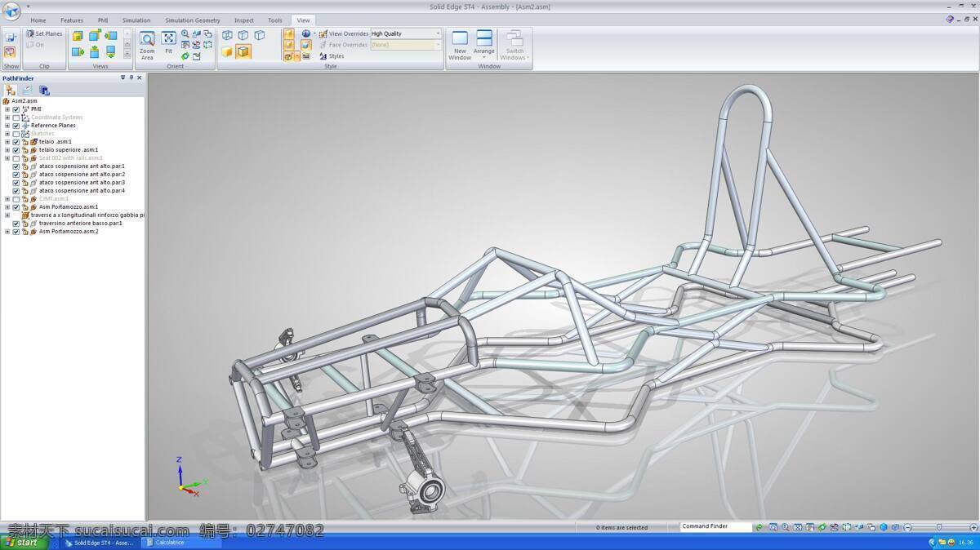Check the Coordinate Systems checkbox
Screen dimensions: 980x550
[x=16, y=118]
